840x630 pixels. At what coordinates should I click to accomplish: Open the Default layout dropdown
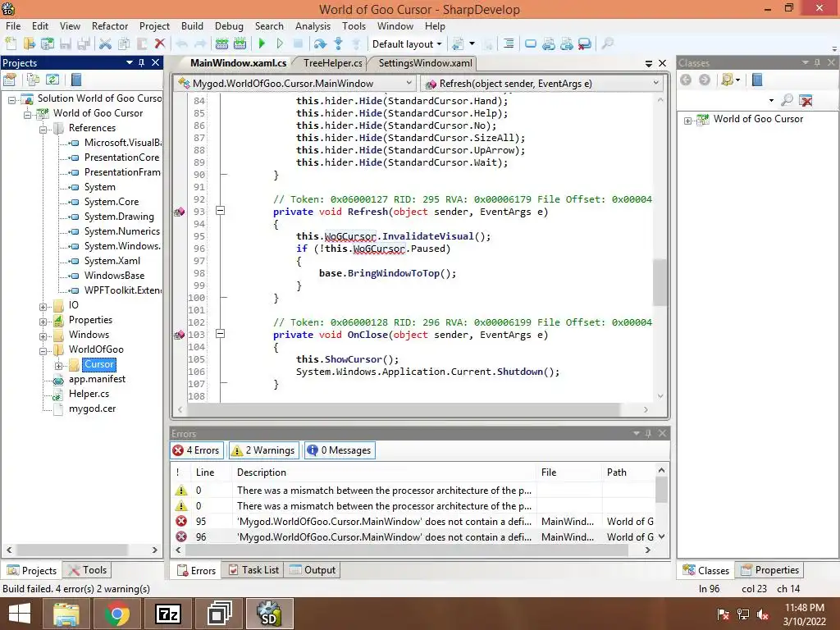[x=407, y=44]
